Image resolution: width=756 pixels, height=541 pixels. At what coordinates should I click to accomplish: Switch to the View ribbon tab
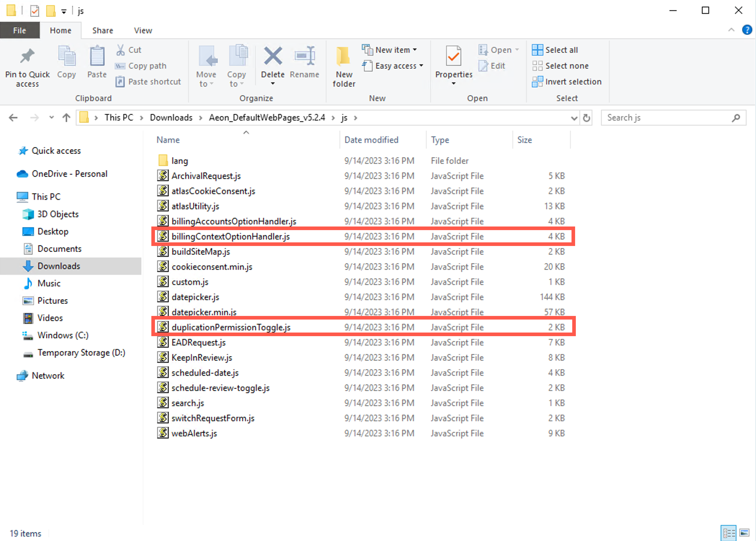pos(142,30)
